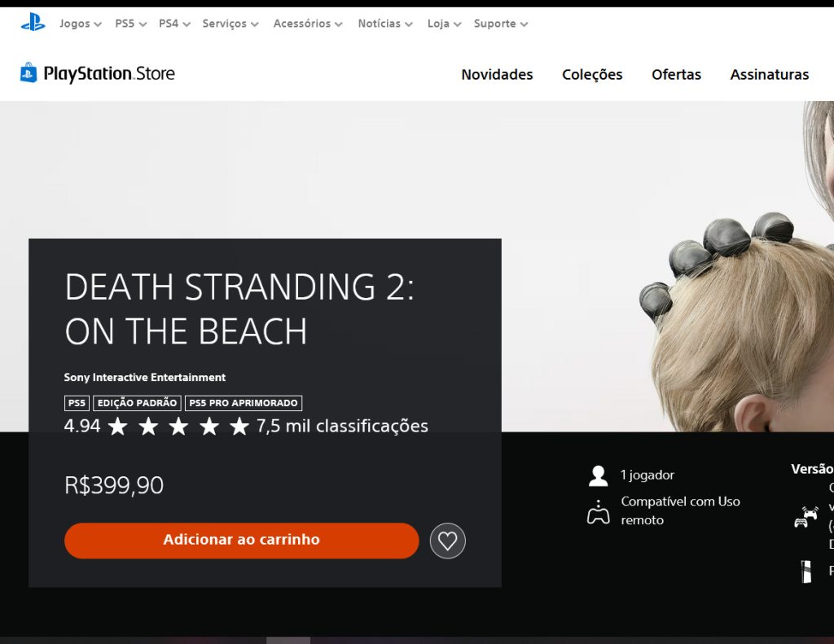Click the PS5 console icon
The width and height of the screenshot is (834, 644).
point(806,572)
